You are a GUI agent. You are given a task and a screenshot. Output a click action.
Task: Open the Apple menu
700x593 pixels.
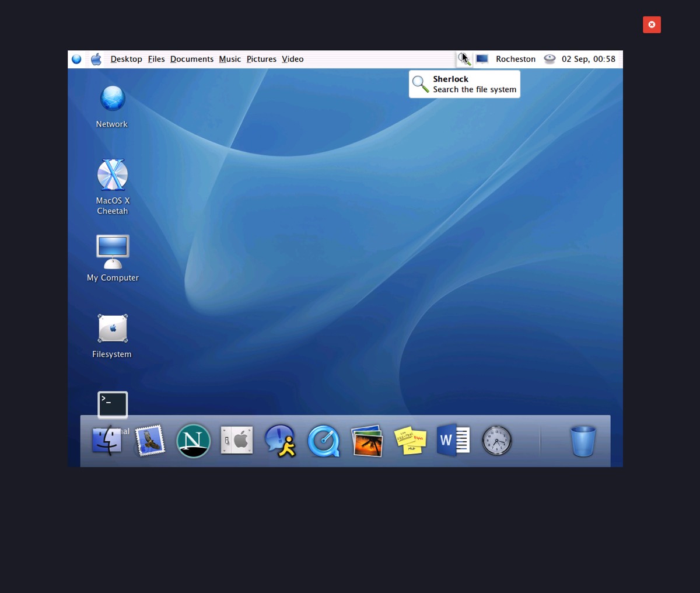click(96, 59)
